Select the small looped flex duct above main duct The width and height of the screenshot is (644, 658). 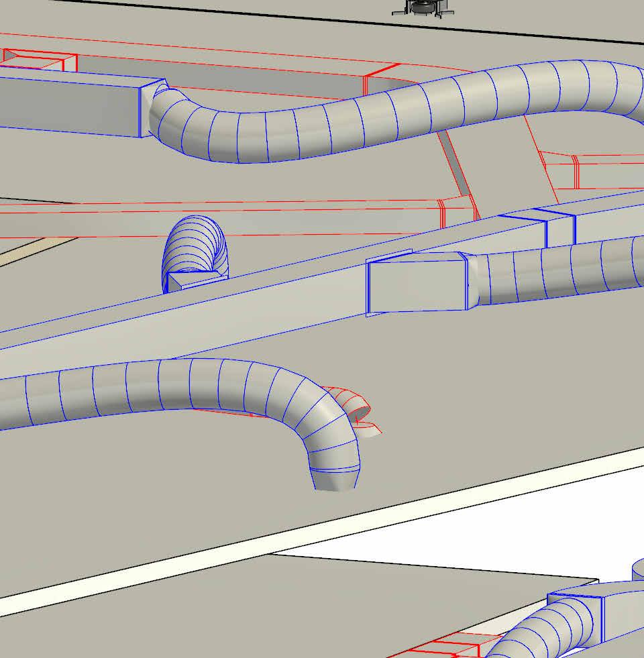tap(195, 253)
